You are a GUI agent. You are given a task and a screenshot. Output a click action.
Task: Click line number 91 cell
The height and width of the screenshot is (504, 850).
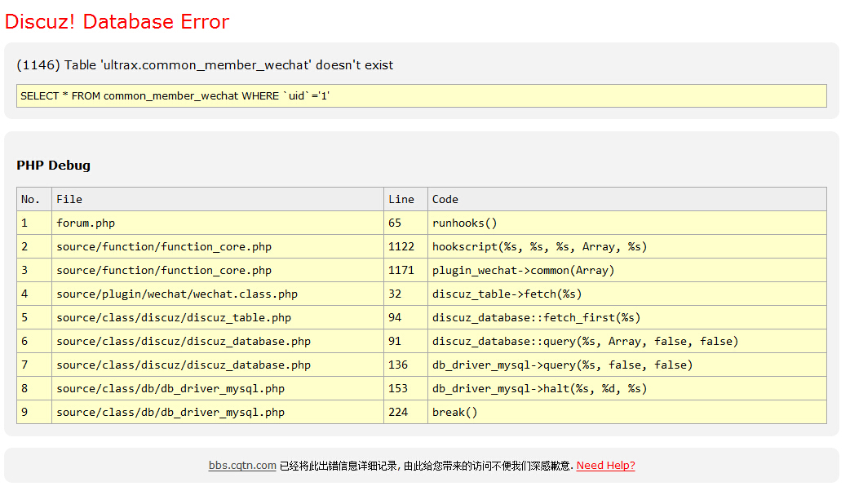405,341
